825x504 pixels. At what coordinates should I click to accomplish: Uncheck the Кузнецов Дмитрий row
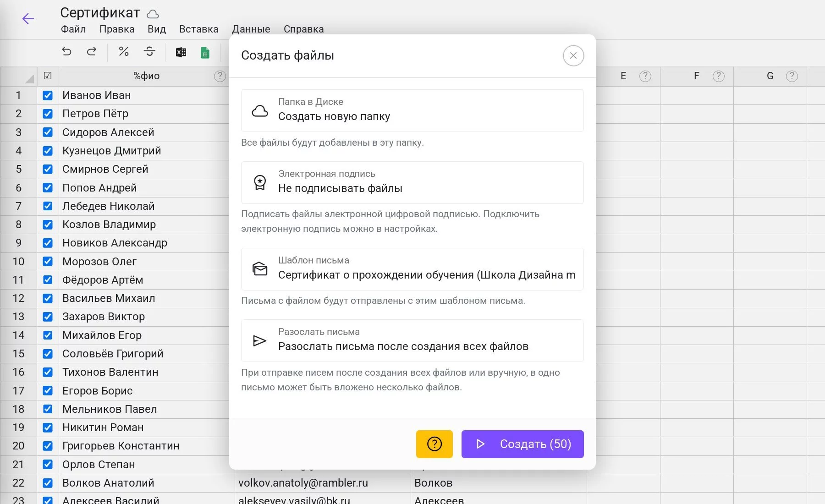48,151
